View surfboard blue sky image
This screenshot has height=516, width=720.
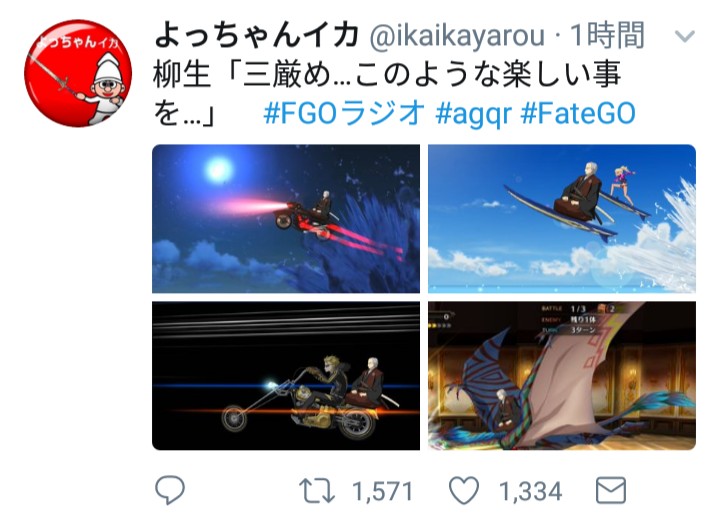562,219
